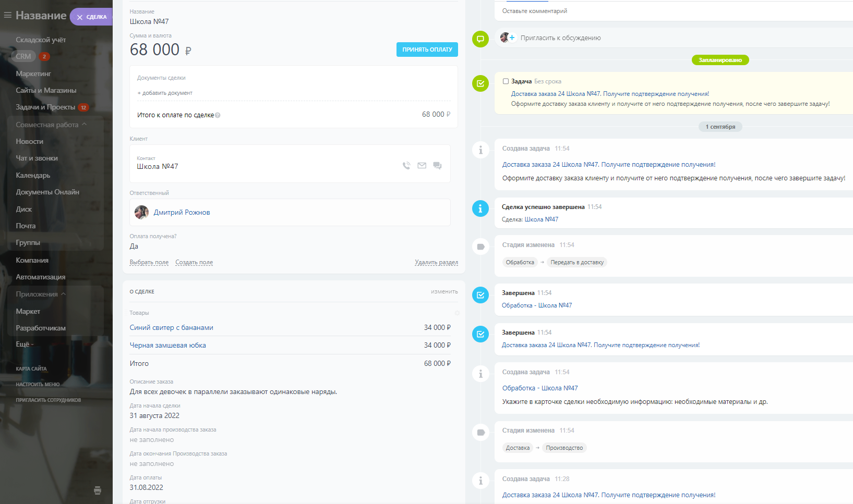
Task: Click the phone call icon for contact Школа №47
Action: click(x=406, y=166)
